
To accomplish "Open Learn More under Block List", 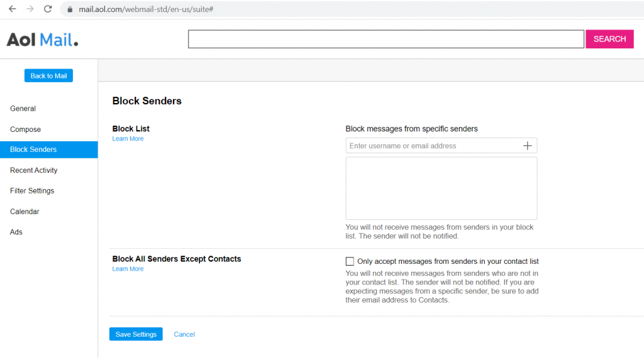I will (x=128, y=139).
